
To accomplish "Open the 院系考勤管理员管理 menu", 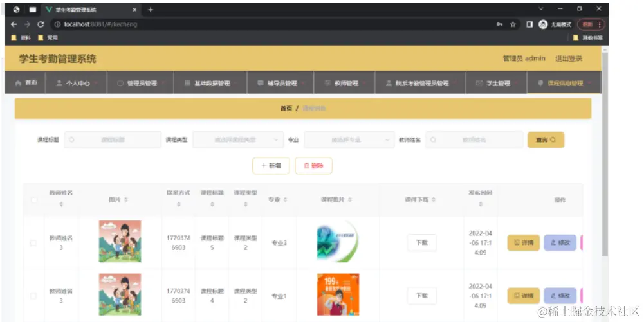I will tap(420, 83).
